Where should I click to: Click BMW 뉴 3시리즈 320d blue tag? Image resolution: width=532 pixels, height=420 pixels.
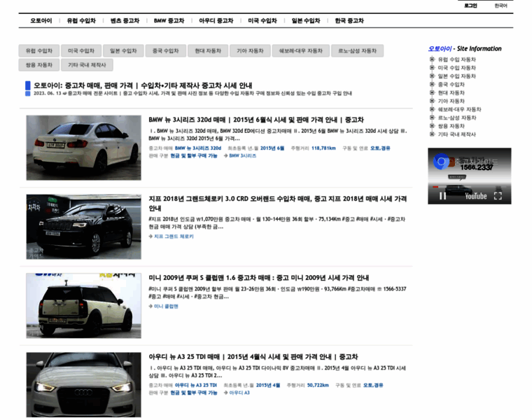click(x=198, y=148)
